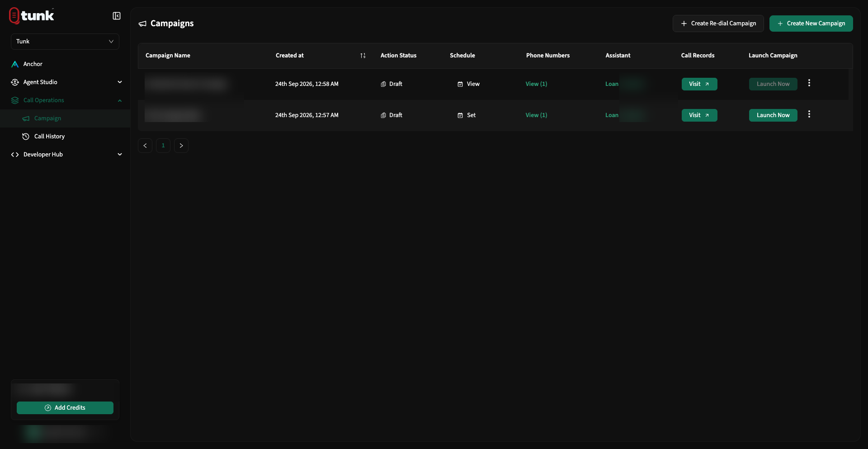Click the Developer Hub code icon
Screen dimensions: 868x449
click(x=15, y=155)
